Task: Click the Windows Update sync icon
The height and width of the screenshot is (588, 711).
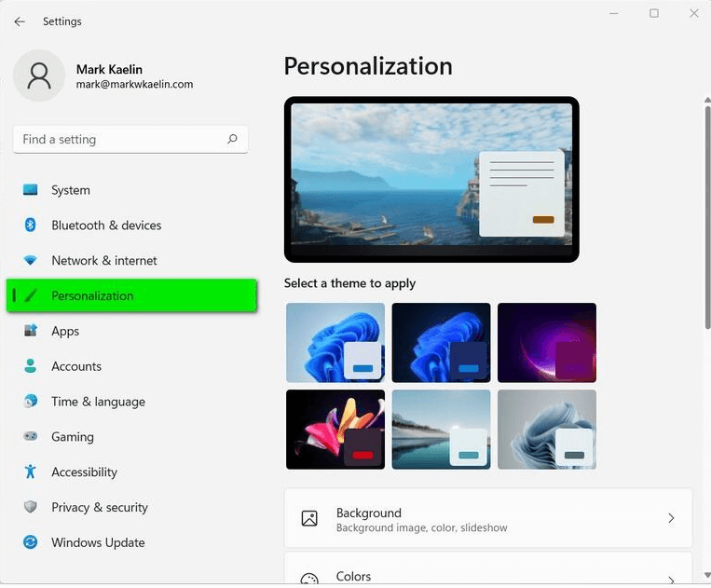Action: [x=31, y=541]
